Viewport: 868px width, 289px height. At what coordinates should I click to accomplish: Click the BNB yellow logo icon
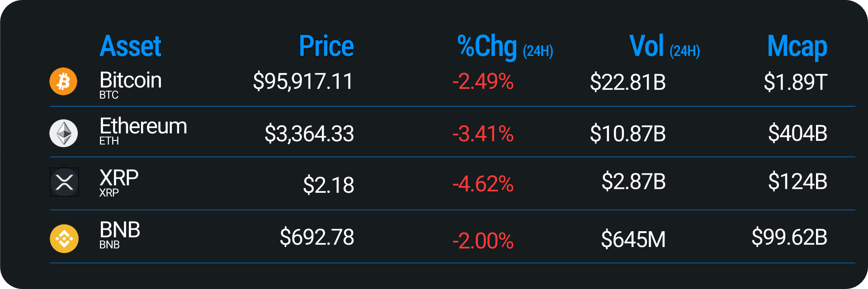64,238
